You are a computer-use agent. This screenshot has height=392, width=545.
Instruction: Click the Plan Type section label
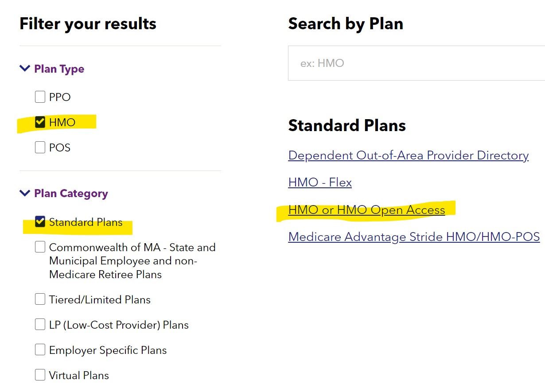[59, 69]
